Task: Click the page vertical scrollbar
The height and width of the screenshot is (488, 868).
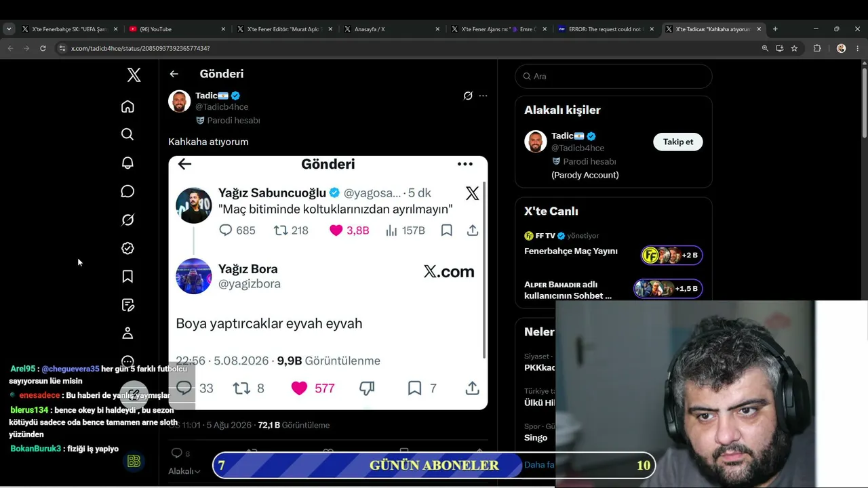Action: [865, 102]
